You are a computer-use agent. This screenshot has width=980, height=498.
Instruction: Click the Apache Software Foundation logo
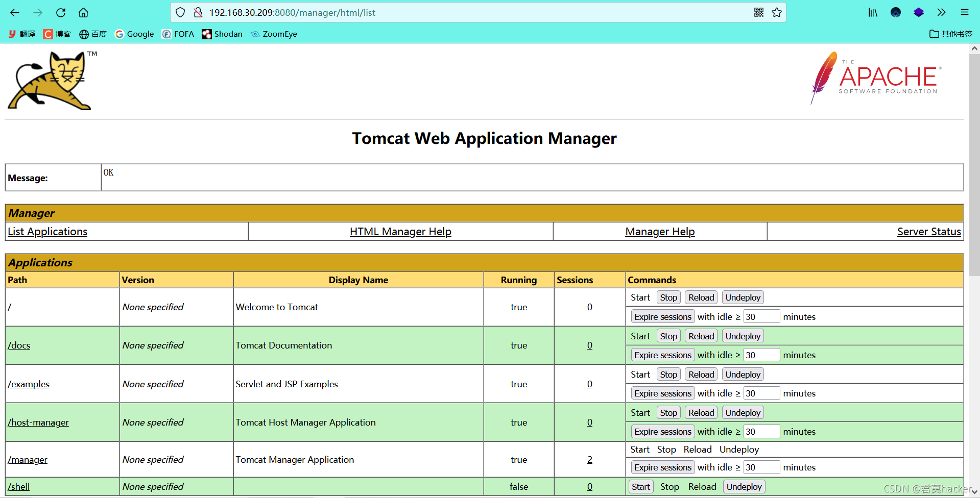876,78
